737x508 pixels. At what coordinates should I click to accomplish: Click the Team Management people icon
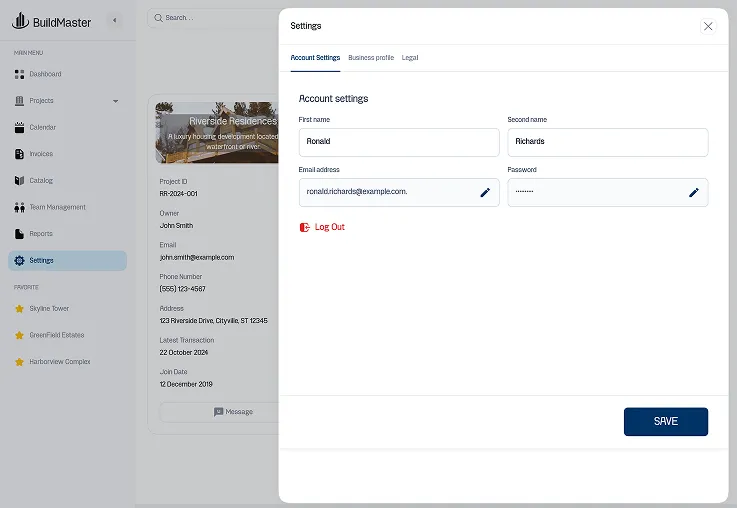pos(20,208)
